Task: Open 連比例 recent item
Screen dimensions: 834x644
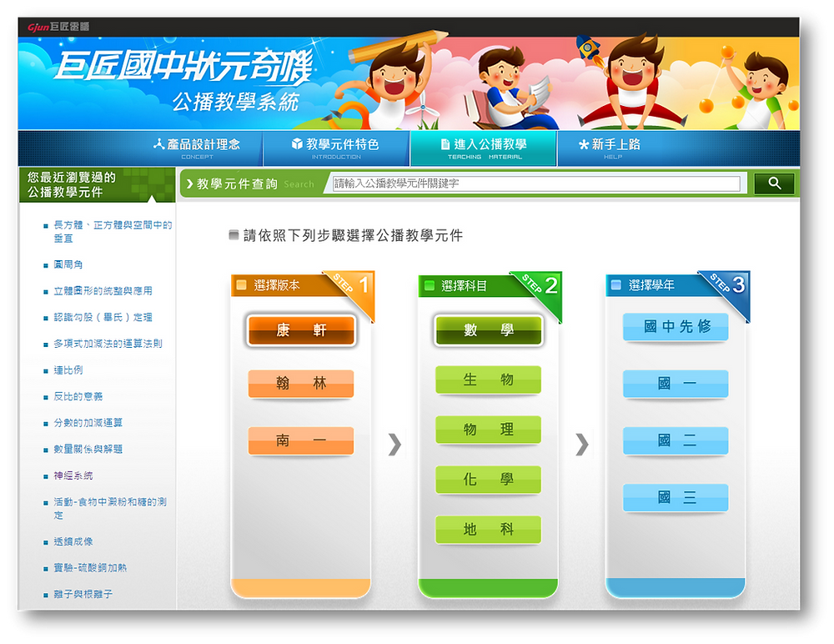Action: pos(68,370)
